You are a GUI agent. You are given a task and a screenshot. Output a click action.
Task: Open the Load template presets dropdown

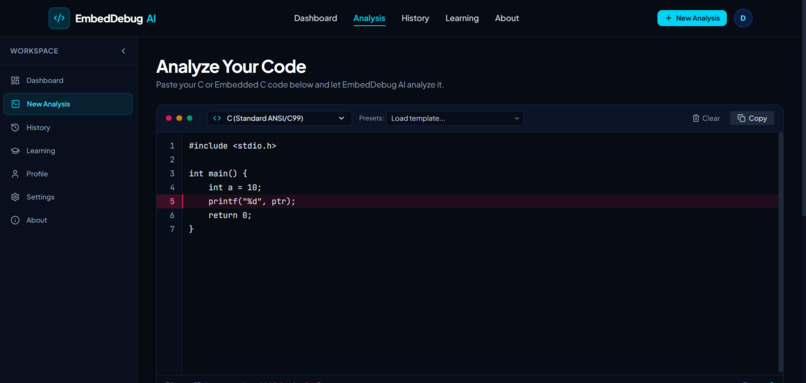tap(455, 118)
